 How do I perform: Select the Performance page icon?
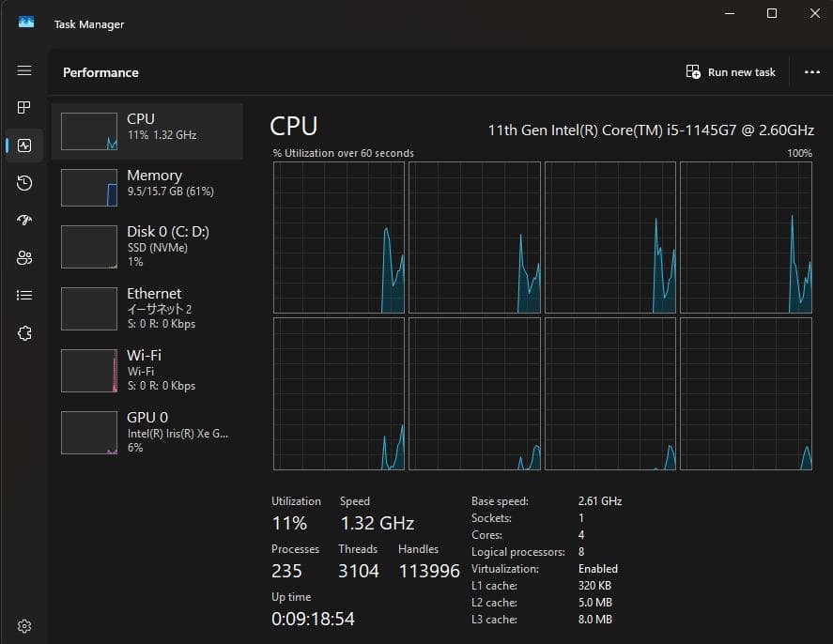click(24, 146)
